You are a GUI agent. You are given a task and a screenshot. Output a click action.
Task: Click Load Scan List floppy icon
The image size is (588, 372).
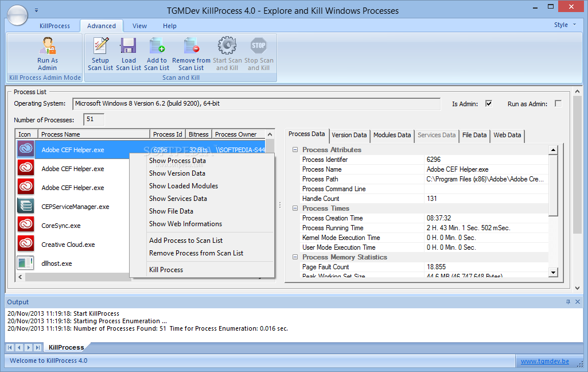pyautogui.click(x=128, y=46)
